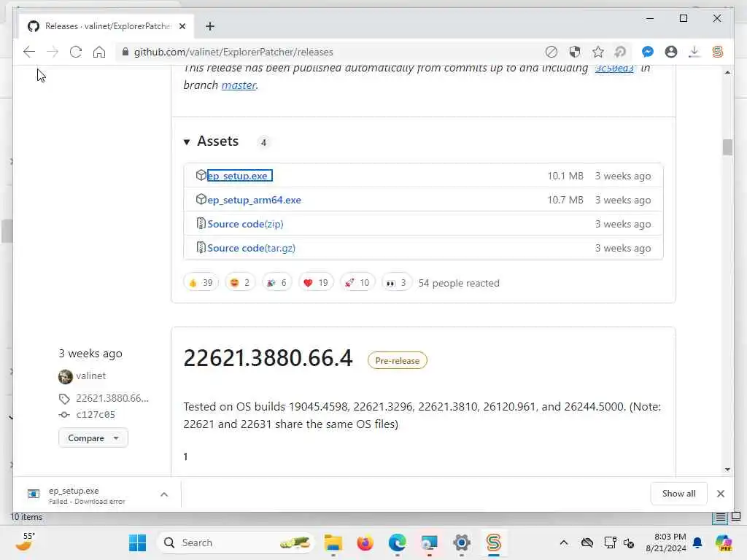Viewport: 747px width, 560px height.
Task: Open tag 22621.3880.66... link
Action: pos(112,398)
